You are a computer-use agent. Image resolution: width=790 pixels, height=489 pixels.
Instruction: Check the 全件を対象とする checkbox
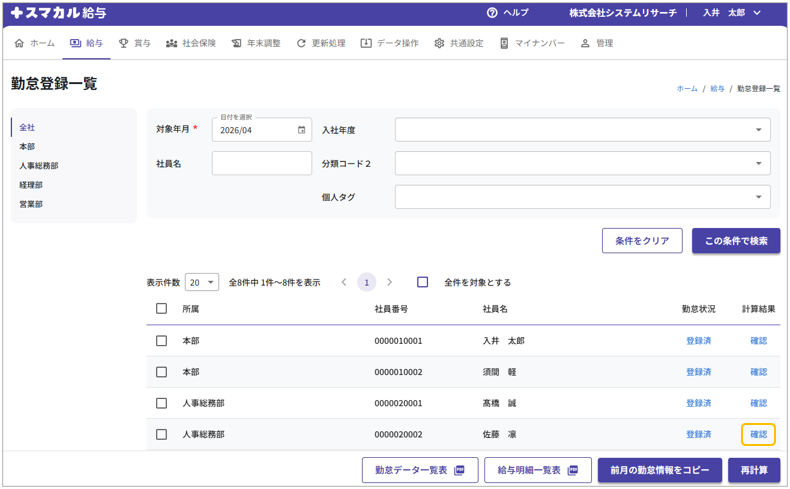pyautogui.click(x=422, y=283)
